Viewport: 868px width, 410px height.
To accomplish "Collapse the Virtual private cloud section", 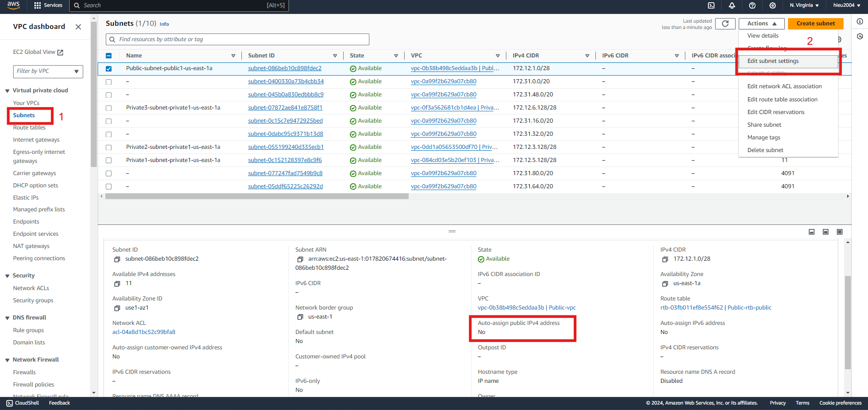I will coord(7,91).
